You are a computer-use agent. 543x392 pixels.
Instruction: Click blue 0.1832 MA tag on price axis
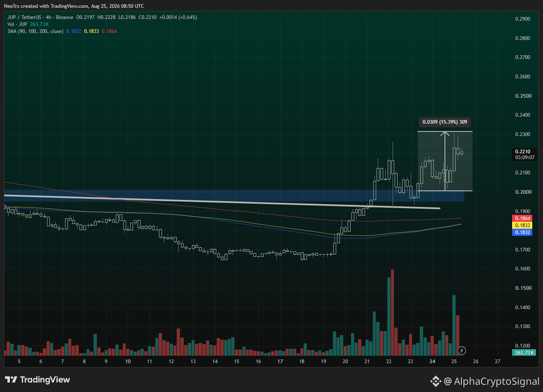point(522,232)
